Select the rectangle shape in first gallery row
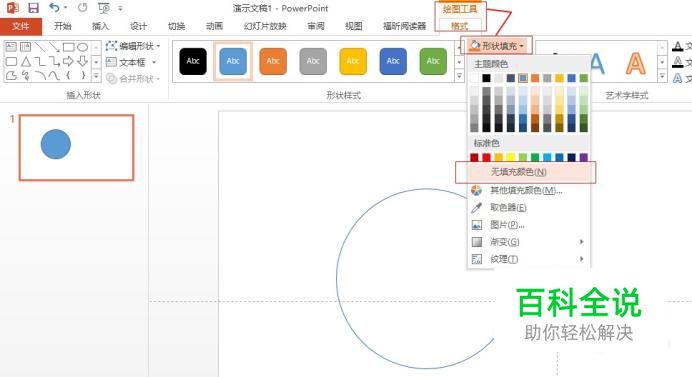Screen dimensions: 692x377 tap(68, 47)
